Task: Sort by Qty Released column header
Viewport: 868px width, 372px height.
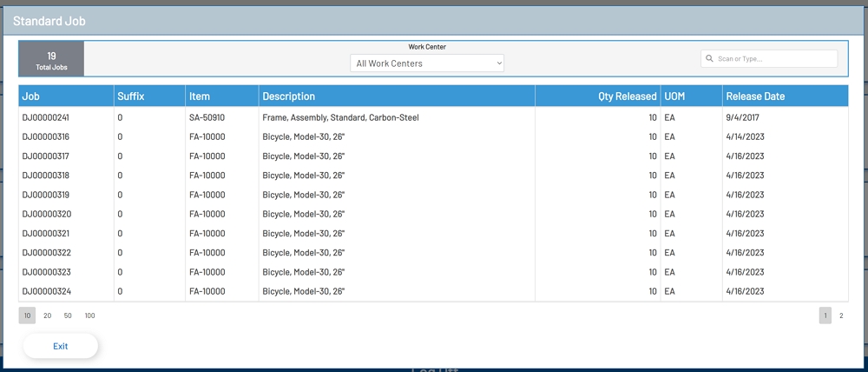Action: (627, 96)
